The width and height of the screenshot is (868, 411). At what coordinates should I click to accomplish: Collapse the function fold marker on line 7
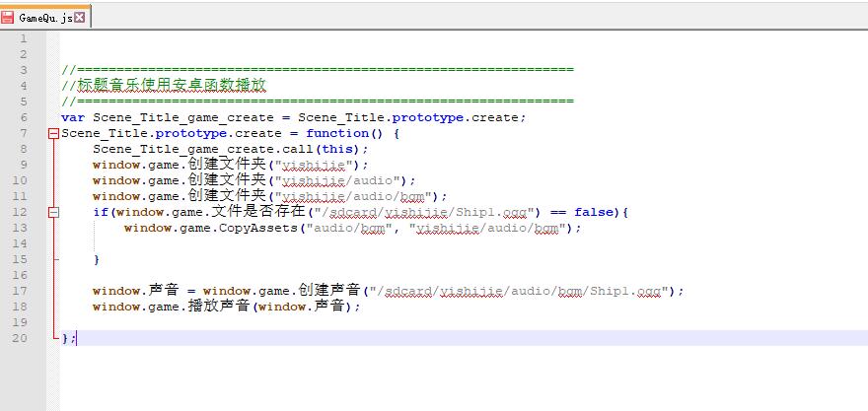[x=53, y=133]
